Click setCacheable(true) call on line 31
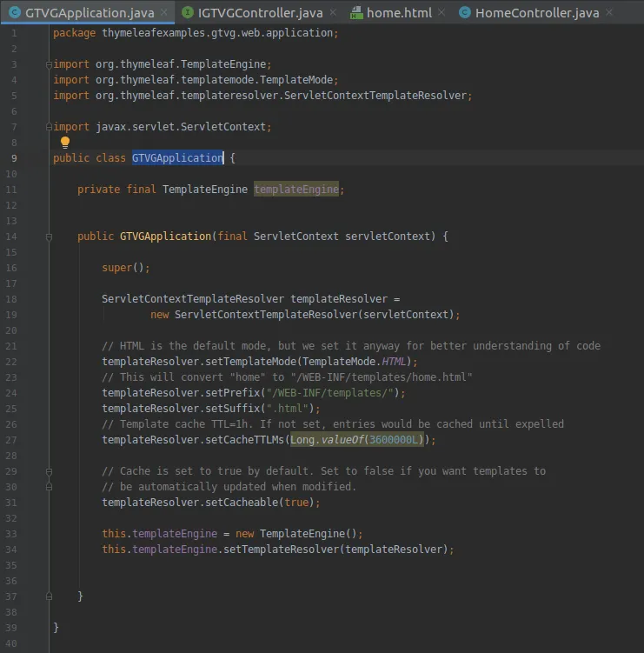The image size is (644, 653). pyautogui.click(x=259, y=503)
